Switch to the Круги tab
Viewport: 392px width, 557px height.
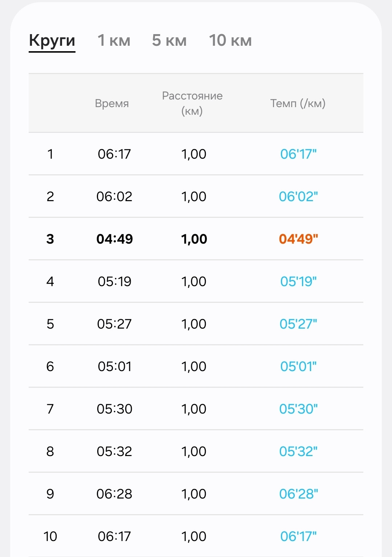52,41
